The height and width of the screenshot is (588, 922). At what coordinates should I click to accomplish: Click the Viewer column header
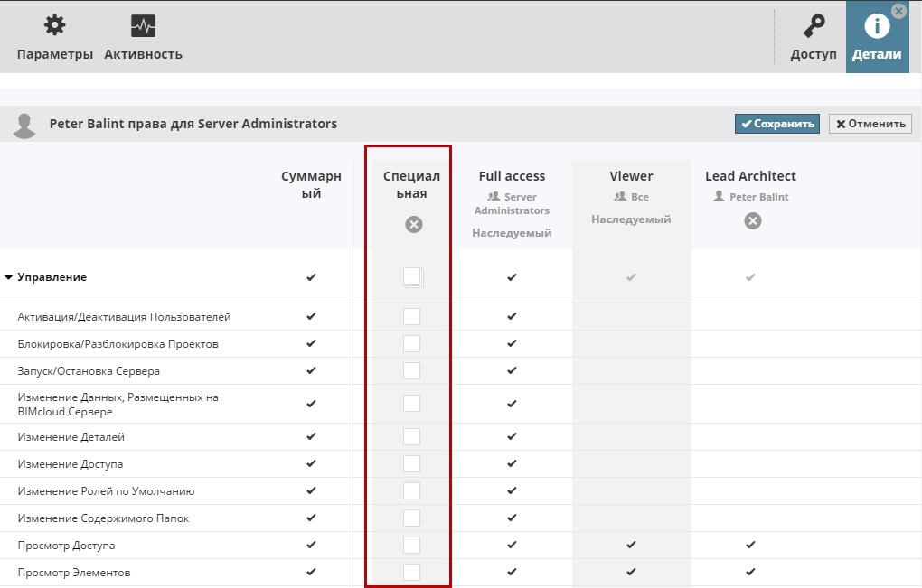click(631, 176)
